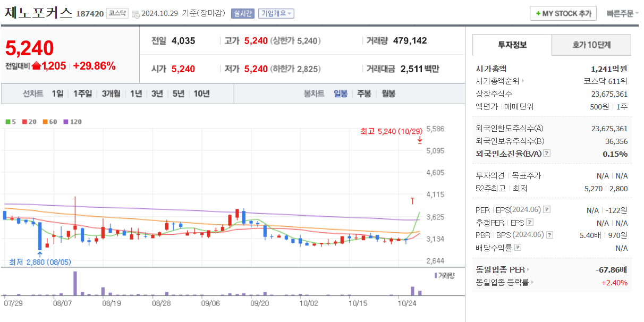Click 최고 5,240 (10/29) chart label
The image size is (644, 322).
(x=391, y=131)
